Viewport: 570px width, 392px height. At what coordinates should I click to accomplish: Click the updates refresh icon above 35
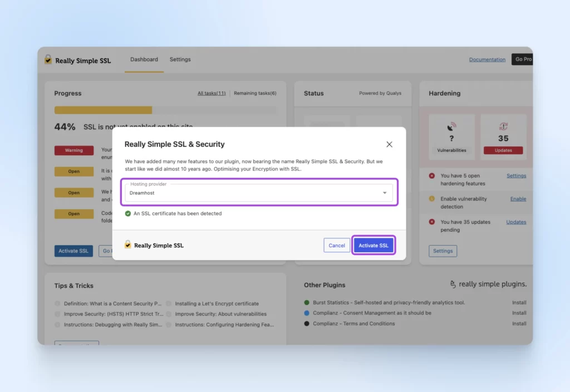(503, 126)
